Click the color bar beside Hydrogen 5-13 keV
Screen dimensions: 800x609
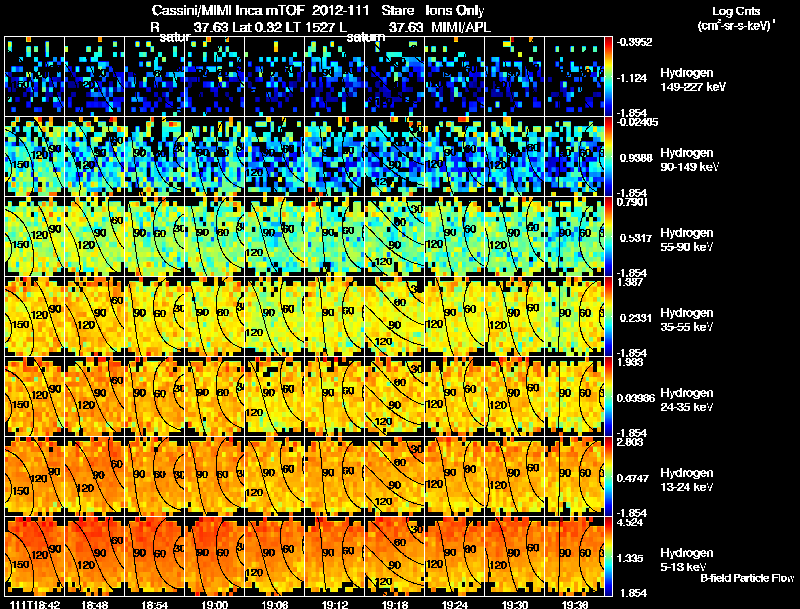click(x=608, y=557)
